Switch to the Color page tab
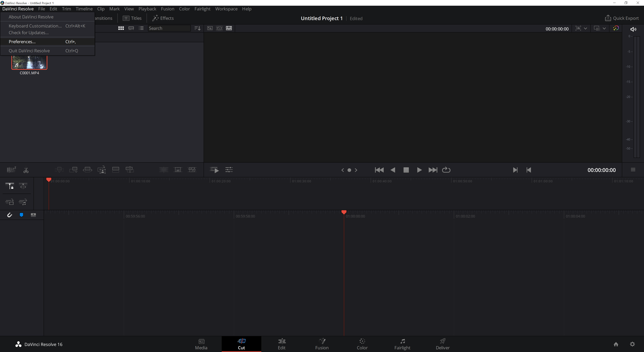This screenshot has height=352, width=644. [362, 344]
